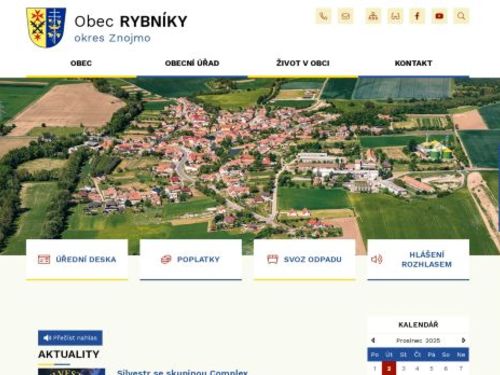Click the Poplatky money icon

(166, 259)
